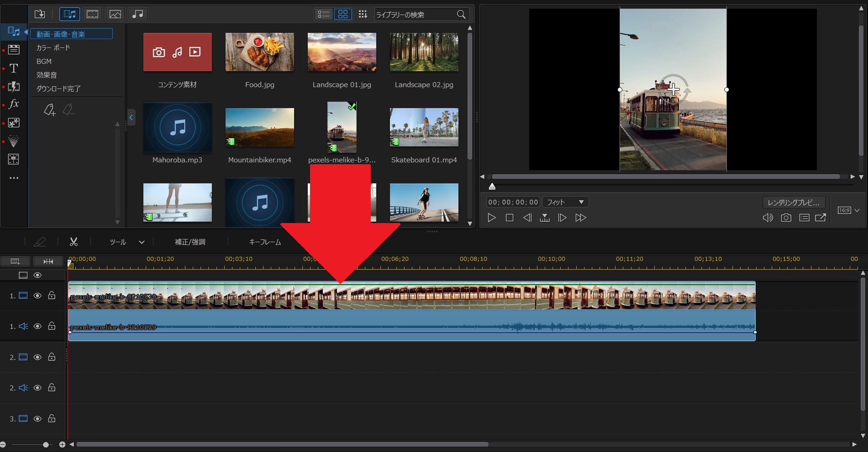868x452 pixels.
Task: Lock audio track 2
Action: pos(52,387)
